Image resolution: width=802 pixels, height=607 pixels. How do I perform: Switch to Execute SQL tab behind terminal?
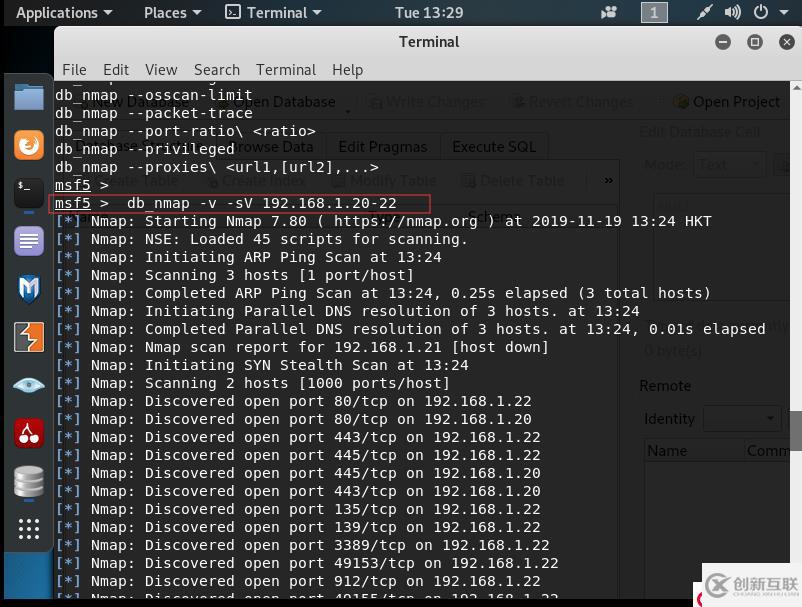(494, 147)
